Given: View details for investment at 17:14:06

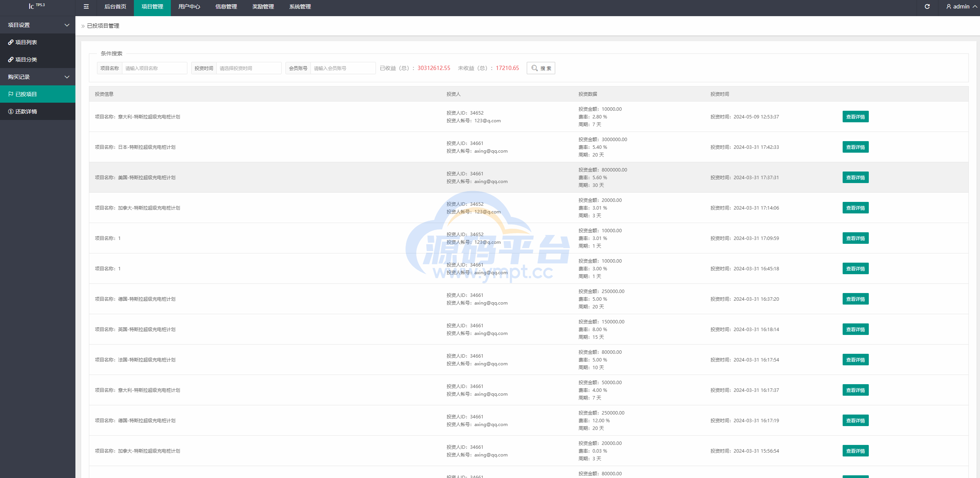Looking at the screenshot, I should tap(855, 208).
